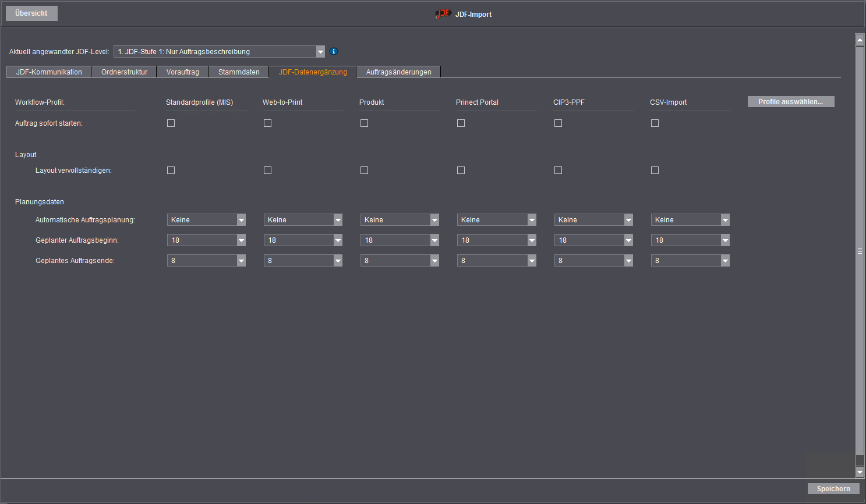Select the Vorauftrag tab
Viewport: 866px width, 504px height.
pyautogui.click(x=182, y=72)
